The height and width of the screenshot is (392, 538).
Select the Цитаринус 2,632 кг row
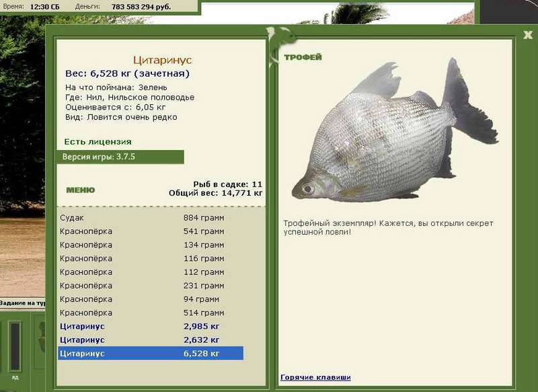point(151,340)
